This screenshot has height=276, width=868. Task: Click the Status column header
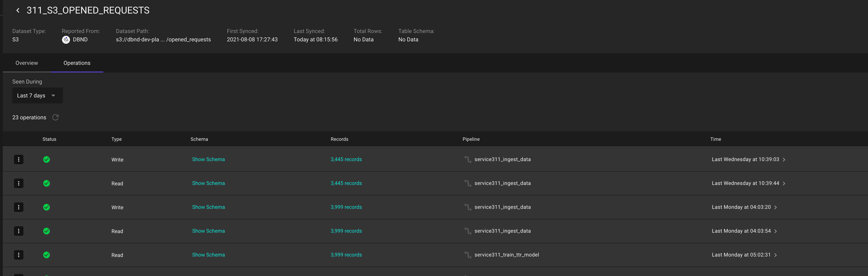(49, 139)
